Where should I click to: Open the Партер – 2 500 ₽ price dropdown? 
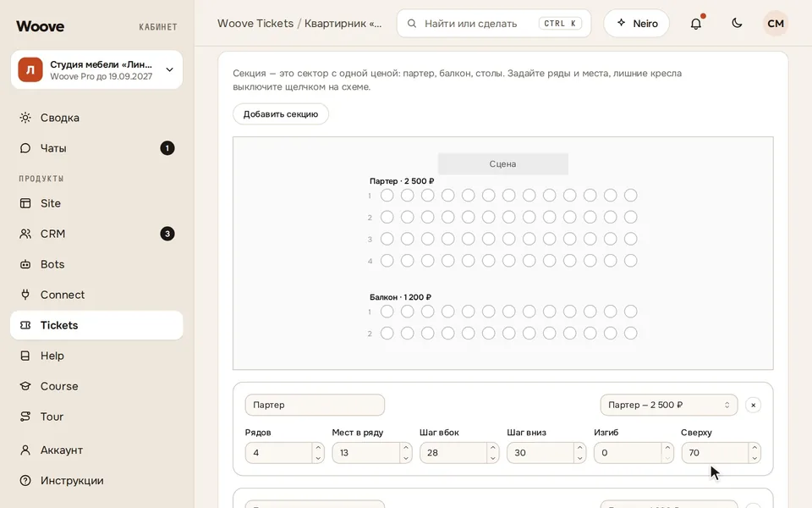coord(668,405)
